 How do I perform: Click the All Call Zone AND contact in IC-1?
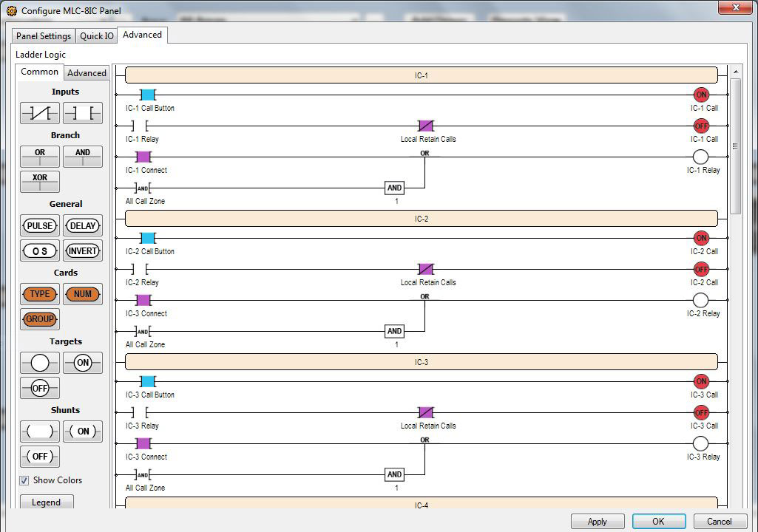143,188
